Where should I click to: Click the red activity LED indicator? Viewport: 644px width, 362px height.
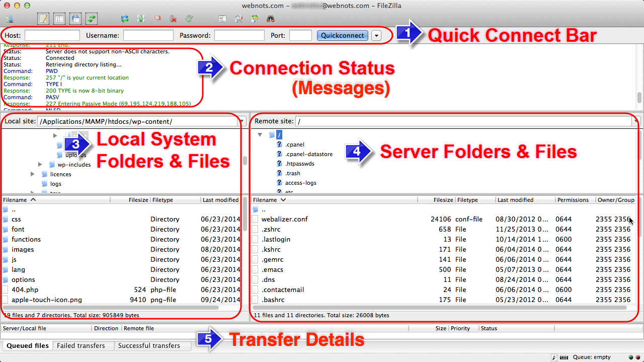(638, 357)
